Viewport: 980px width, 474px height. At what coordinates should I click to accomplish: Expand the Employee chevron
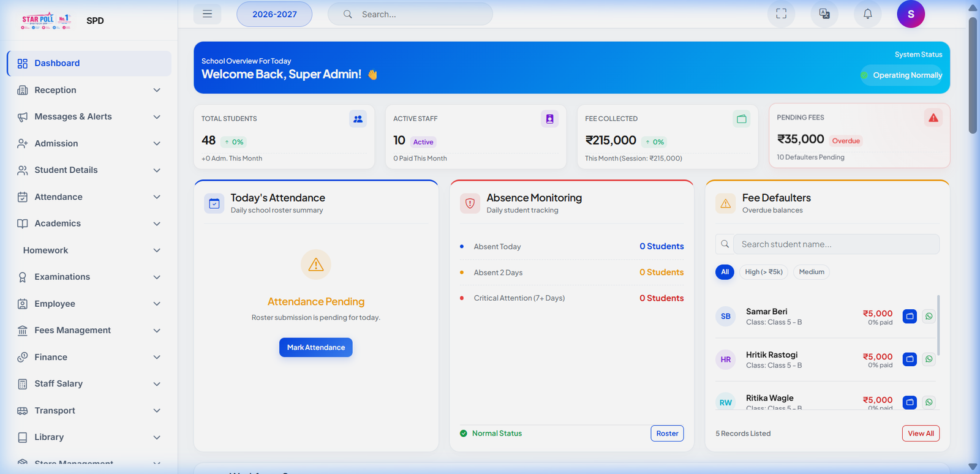point(157,304)
